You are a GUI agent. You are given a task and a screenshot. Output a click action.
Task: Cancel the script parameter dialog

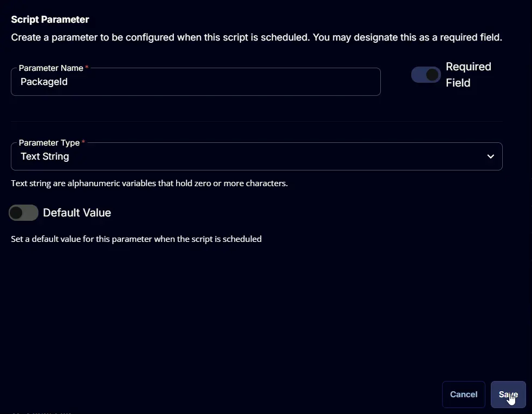[463, 395]
